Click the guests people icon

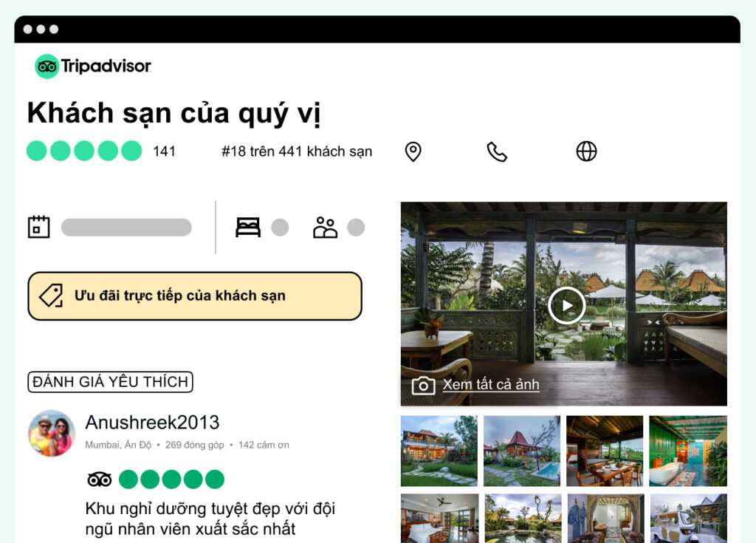pyautogui.click(x=325, y=228)
